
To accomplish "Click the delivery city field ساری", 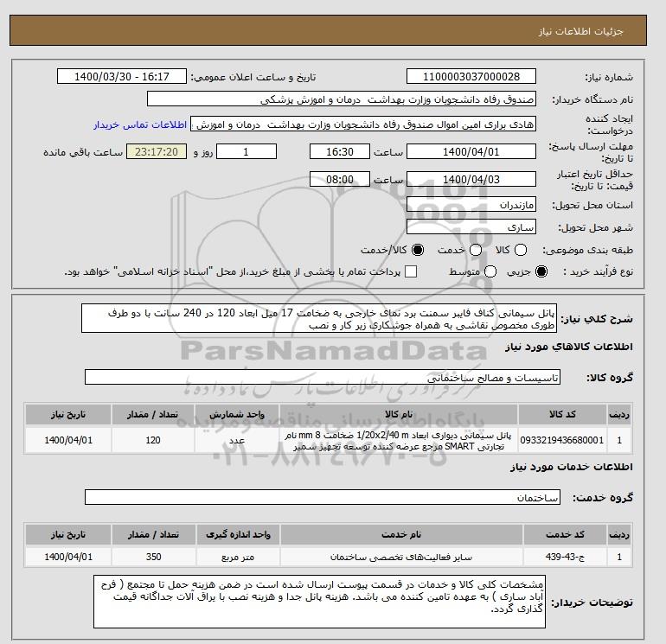I will 471,227.
